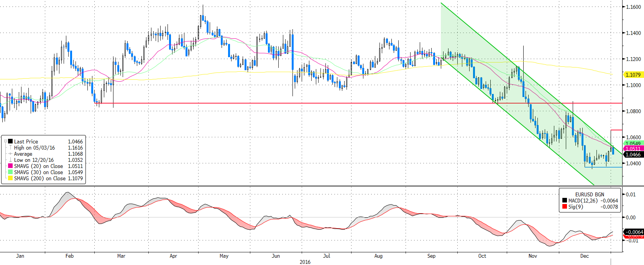Click the Feb label on time axis
This screenshot has height=265, width=644.
pyautogui.click(x=69, y=256)
